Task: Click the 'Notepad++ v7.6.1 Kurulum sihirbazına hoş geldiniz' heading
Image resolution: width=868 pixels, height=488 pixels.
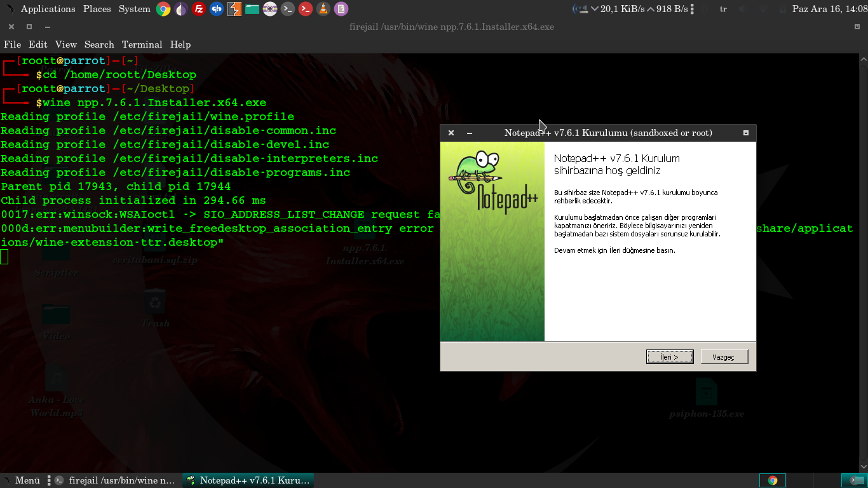Action: [x=616, y=165]
